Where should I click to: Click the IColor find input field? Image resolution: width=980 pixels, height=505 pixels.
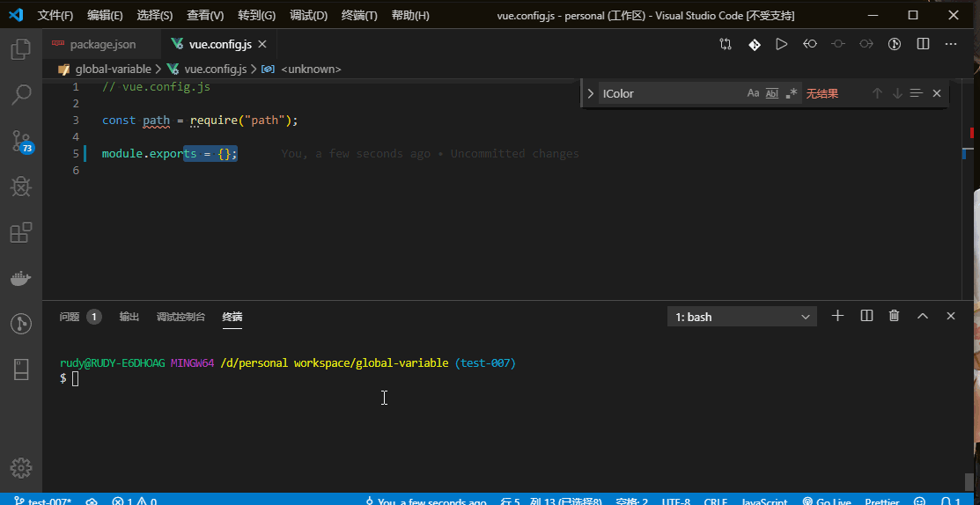(x=669, y=93)
